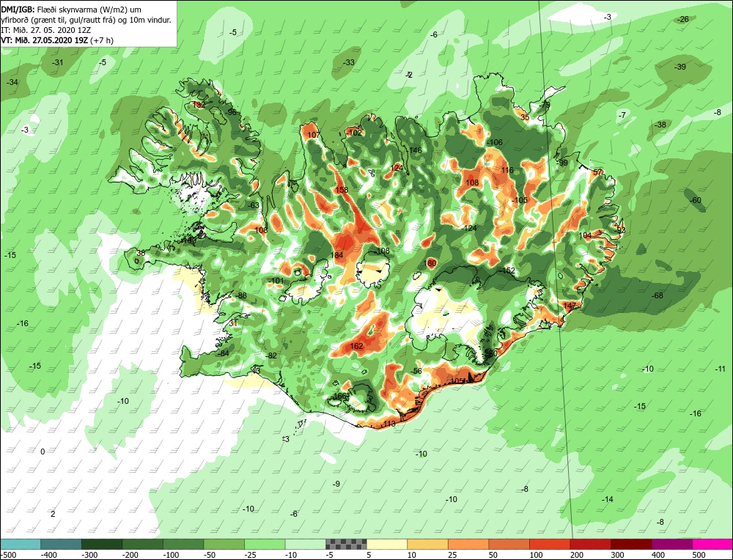Click the checkered -5 to 5 legend swatch

tap(347, 544)
